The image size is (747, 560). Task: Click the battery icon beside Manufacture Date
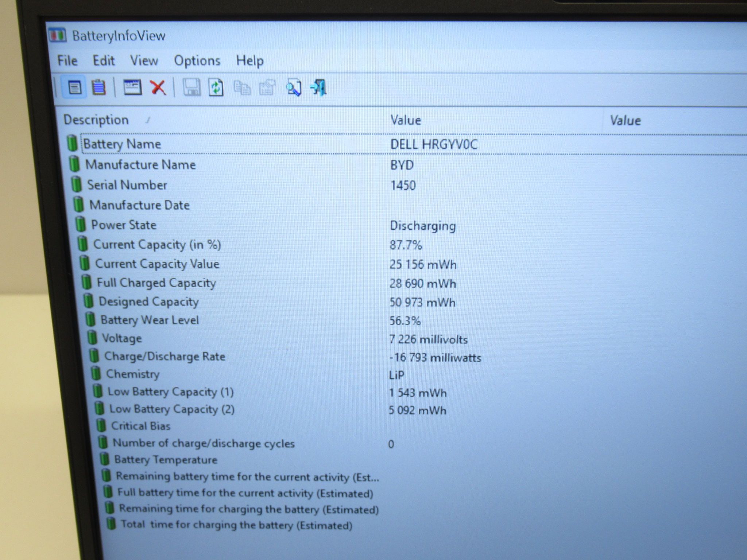(78, 205)
